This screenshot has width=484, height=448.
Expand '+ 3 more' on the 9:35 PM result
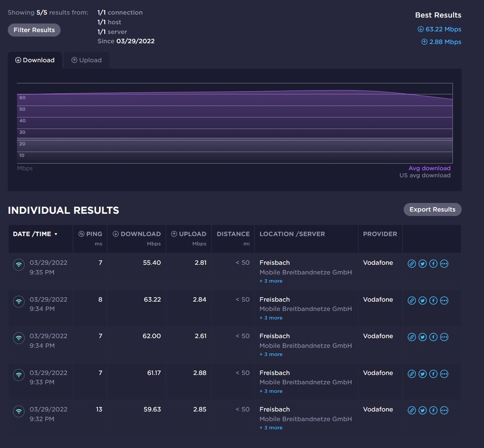click(271, 281)
